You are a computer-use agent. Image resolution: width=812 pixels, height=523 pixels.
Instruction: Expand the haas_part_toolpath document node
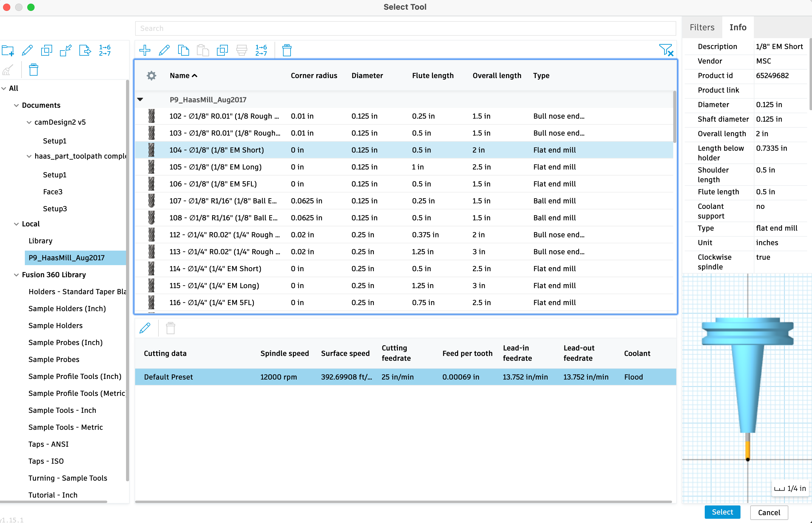(28, 156)
